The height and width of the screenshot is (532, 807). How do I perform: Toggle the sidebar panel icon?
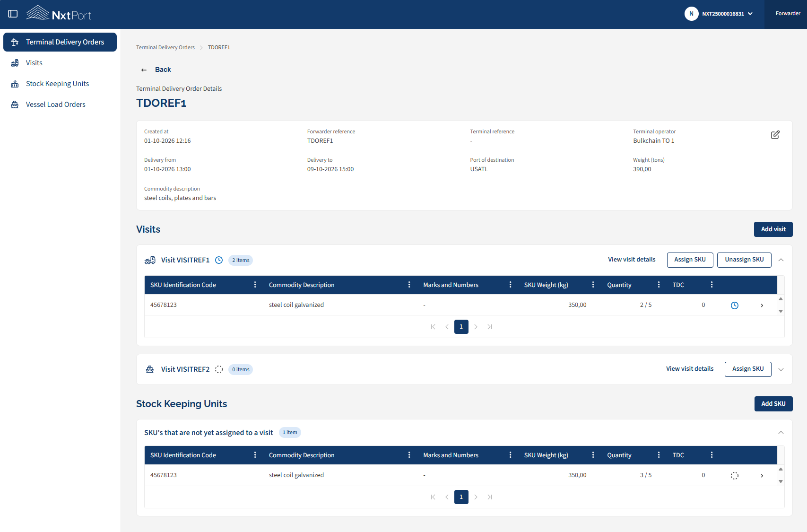13,14
